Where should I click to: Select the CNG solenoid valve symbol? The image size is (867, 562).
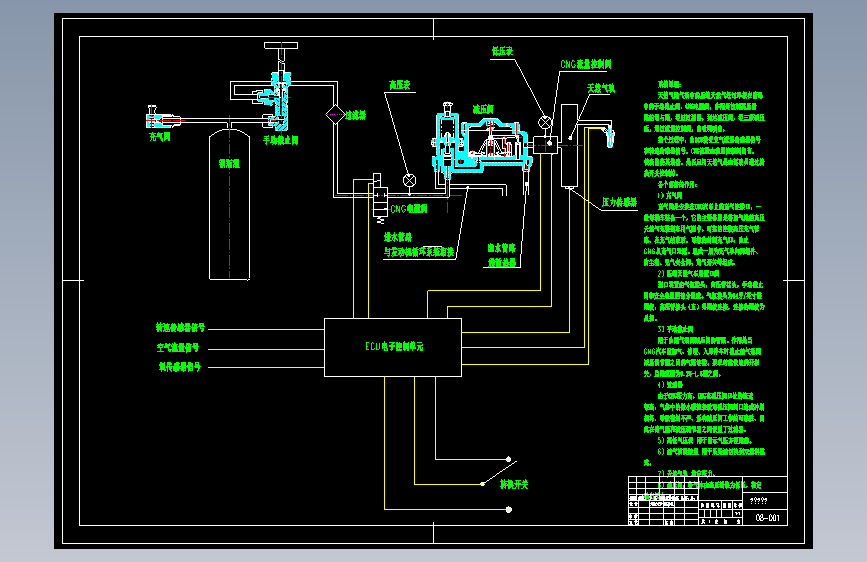[x=380, y=198]
